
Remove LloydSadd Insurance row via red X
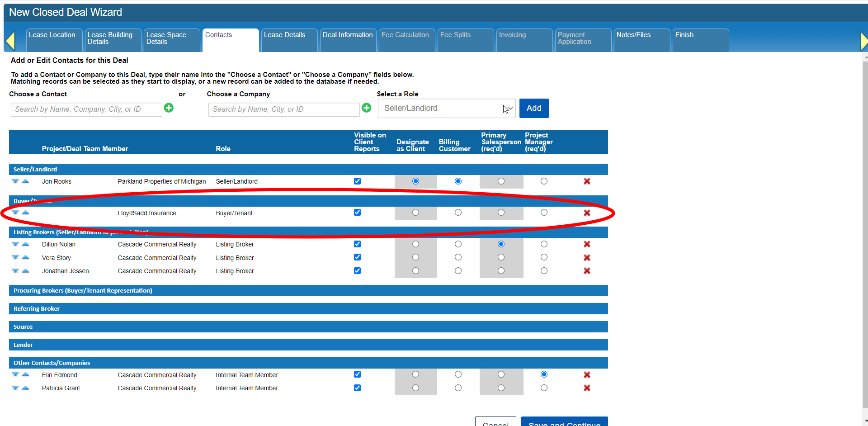587,213
